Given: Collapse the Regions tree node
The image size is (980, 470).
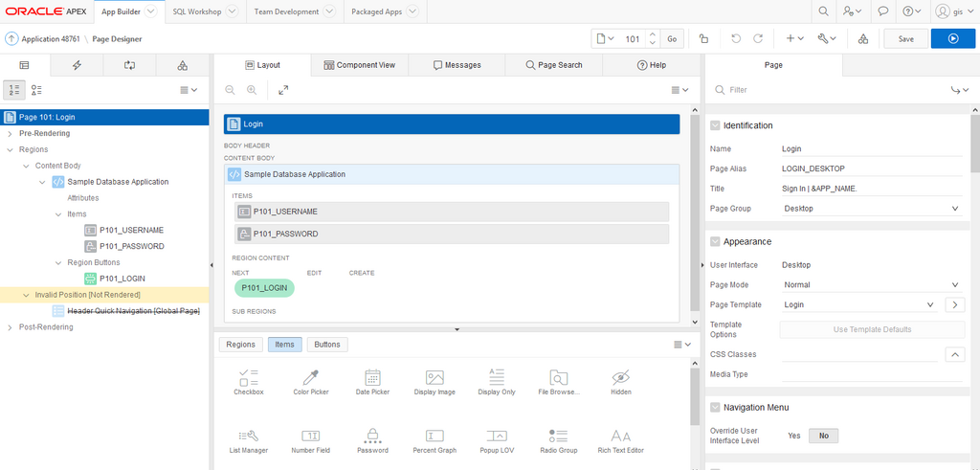Looking at the screenshot, I should click(x=10, y=150).
